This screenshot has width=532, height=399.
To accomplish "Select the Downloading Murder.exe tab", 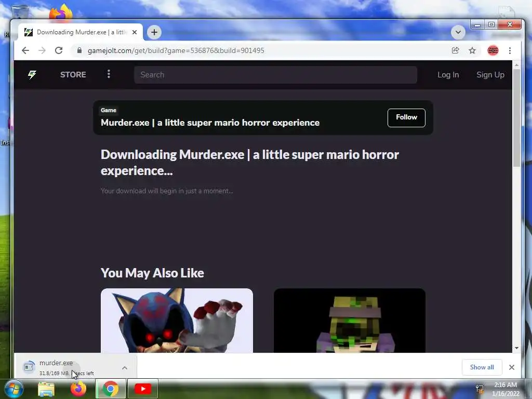I will 81,32.
